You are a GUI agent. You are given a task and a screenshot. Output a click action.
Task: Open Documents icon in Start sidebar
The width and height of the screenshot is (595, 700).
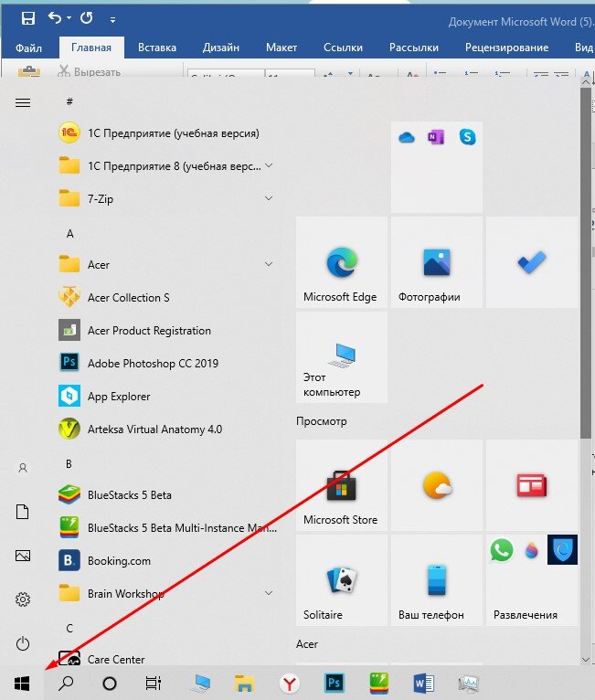tap(23, 512)
